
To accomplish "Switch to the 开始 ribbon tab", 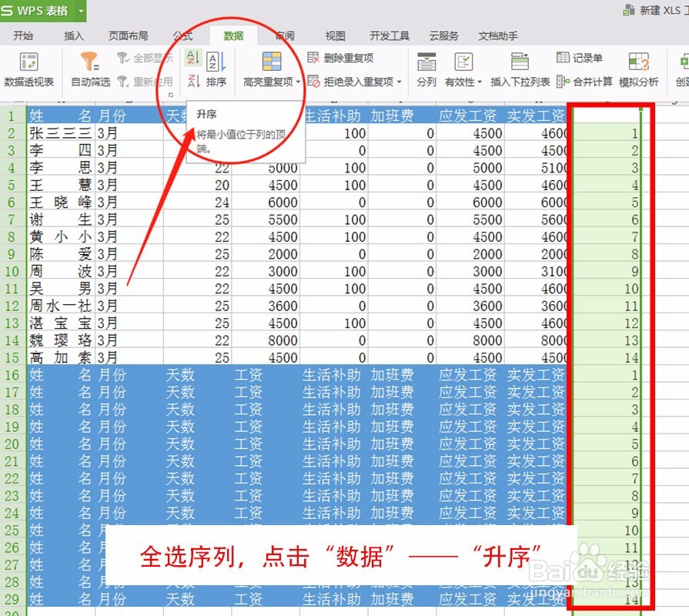I will (x=25, y=35).
